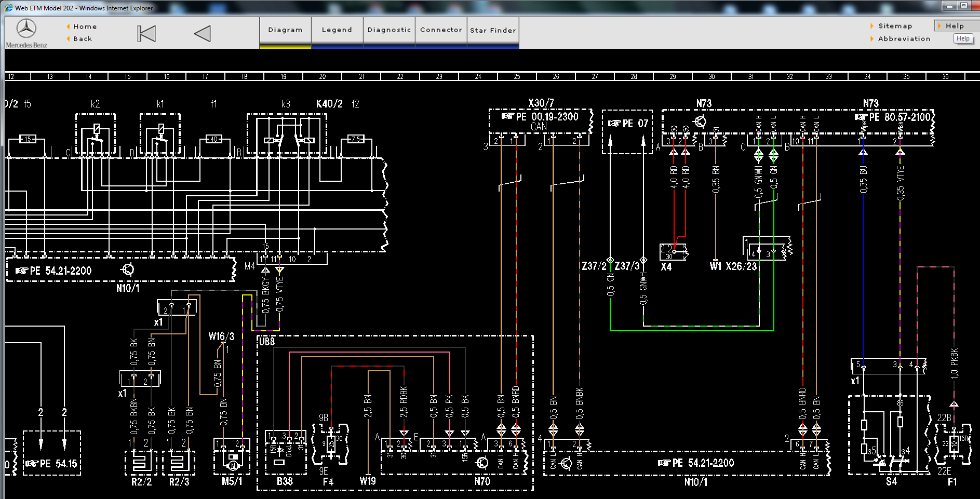Go to first page arrow icon
Screen dimensions: 980x499
pos(146,34)
